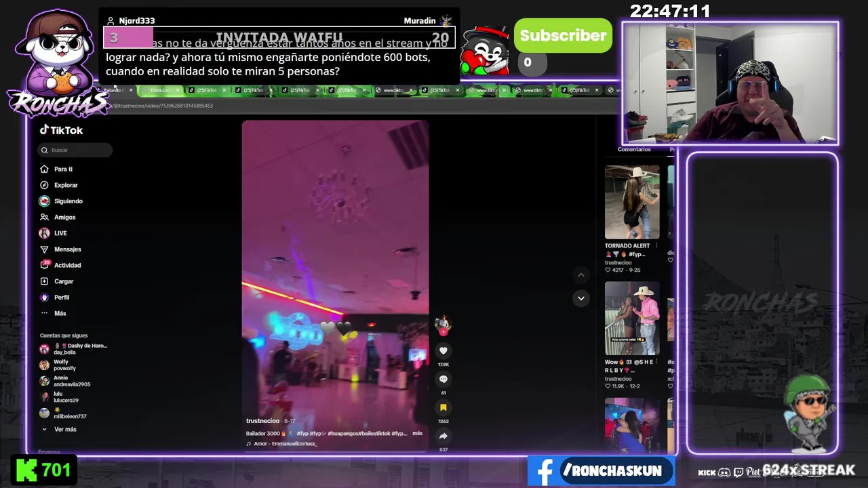Screen dimensions: 868x488
Task: Open the #bailestiktok hashtag
Action: pyautogui.click(x=374, y=433)
